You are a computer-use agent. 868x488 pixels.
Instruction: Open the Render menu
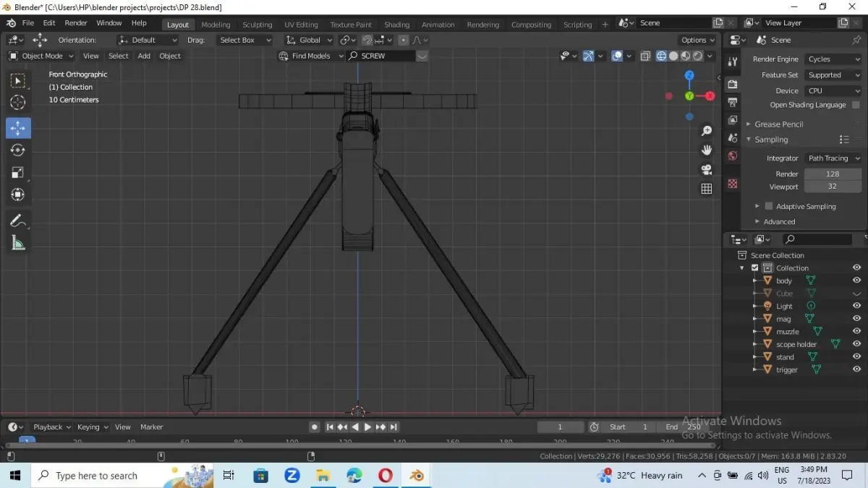pos(76,23)
